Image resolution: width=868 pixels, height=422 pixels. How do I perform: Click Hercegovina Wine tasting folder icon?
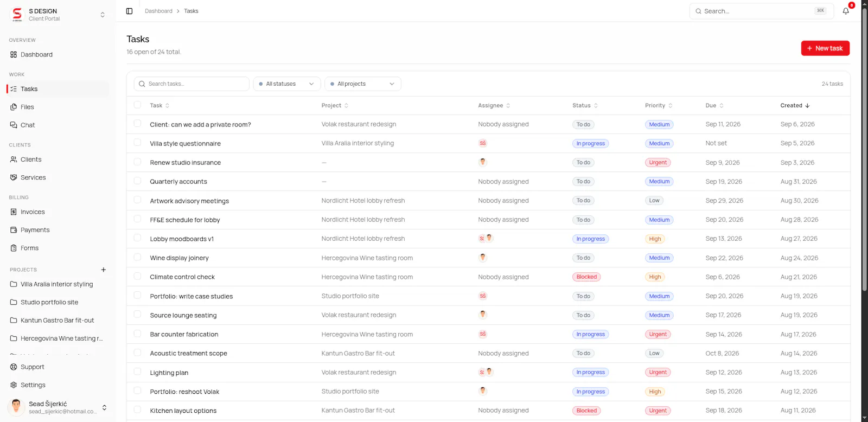click(14, 338)
